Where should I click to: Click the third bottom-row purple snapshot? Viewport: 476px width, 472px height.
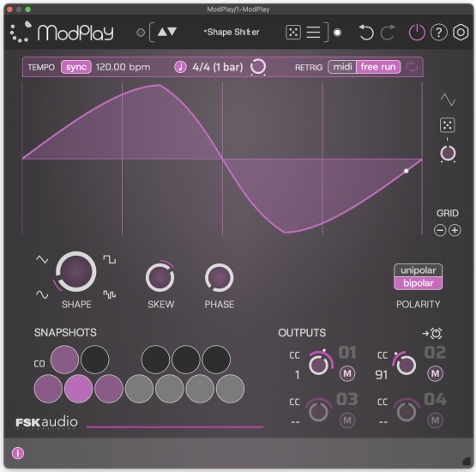(x=109, y=389)
